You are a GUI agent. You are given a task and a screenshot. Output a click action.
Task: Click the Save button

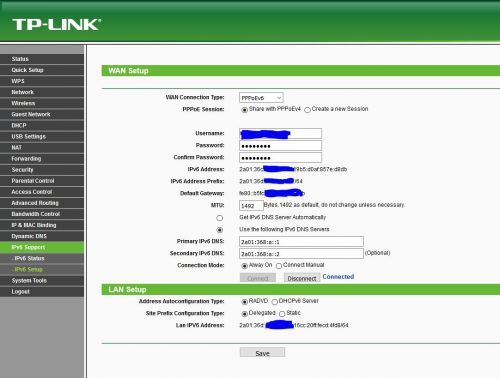tap(262, 353)
